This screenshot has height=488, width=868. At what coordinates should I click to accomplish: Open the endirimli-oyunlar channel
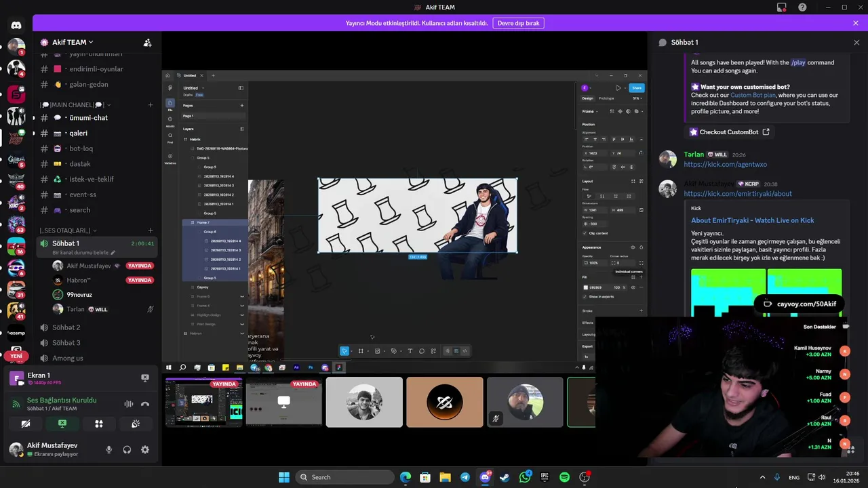(x=97, y=69)
